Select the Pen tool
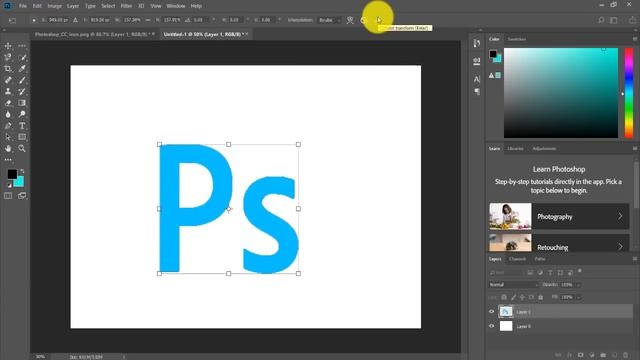Image resolution: width=640 pixels, height=360 pixels. pyautogui.click(x=8, y=126)
